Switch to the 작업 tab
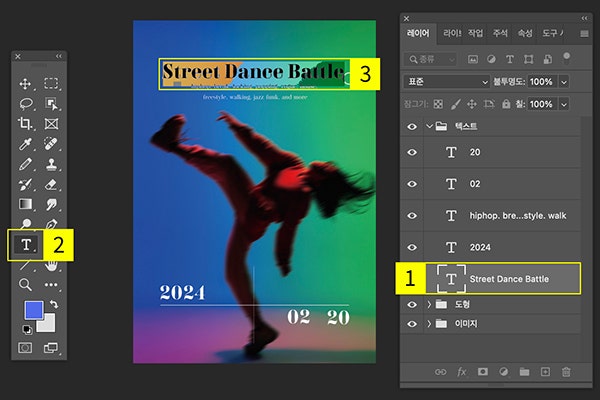Viewport: 600px width, 400px height. click(x=476, y=33)
